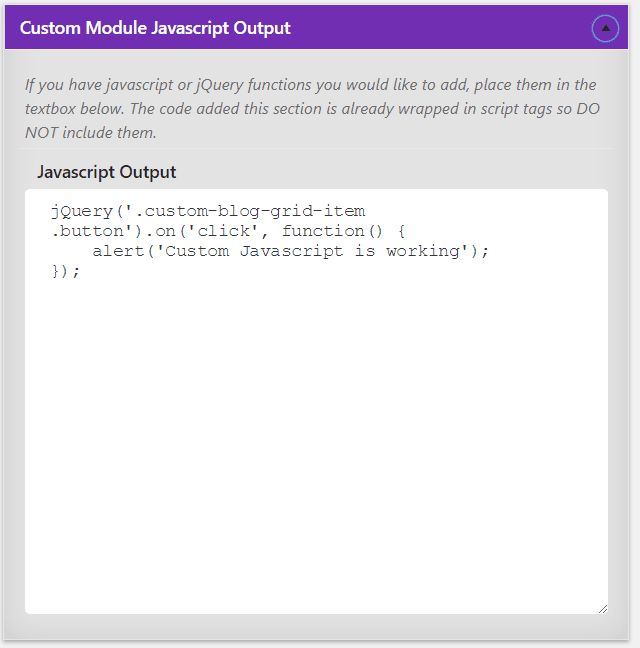The height and width of the screenshot is (648, 640).
Task: Collapse the Custom Module Javascript Output panel
Action: [605, 29]
